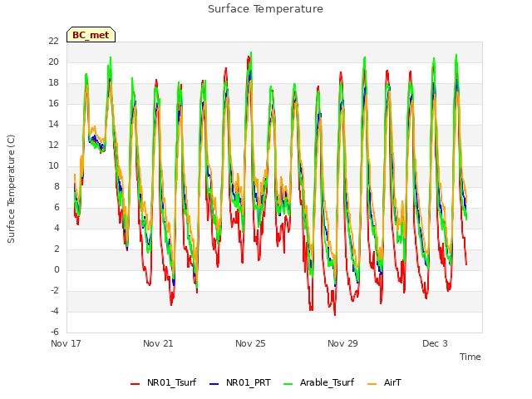Click the -6 y-axis tick label
The height and width of the screenshot is (399, 532).
click(x=55, y=332)
